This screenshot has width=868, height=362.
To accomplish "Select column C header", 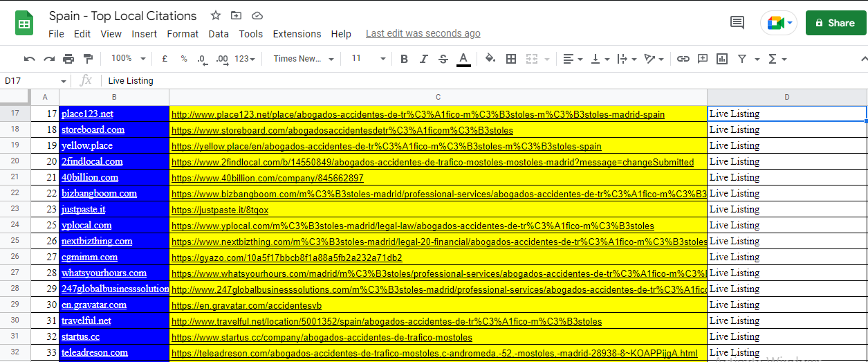I will (438, 98).
